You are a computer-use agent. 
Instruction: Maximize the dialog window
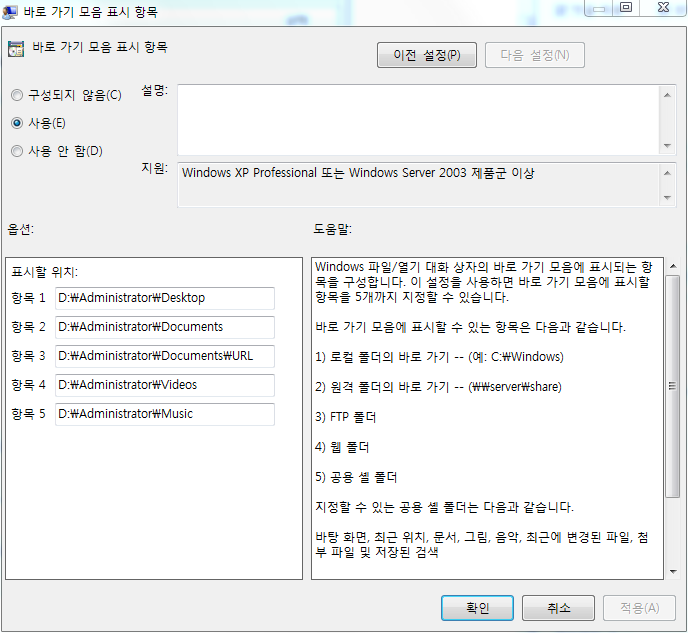626,8
